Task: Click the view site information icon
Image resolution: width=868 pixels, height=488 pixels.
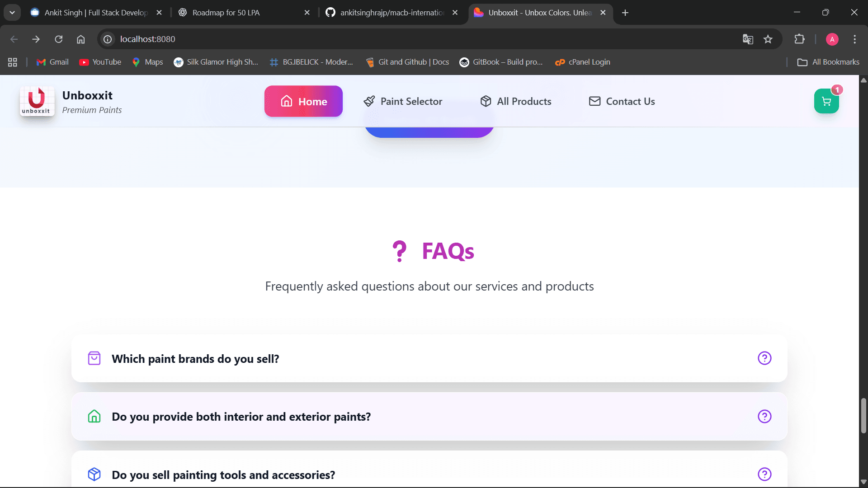Action: point(108,39)
